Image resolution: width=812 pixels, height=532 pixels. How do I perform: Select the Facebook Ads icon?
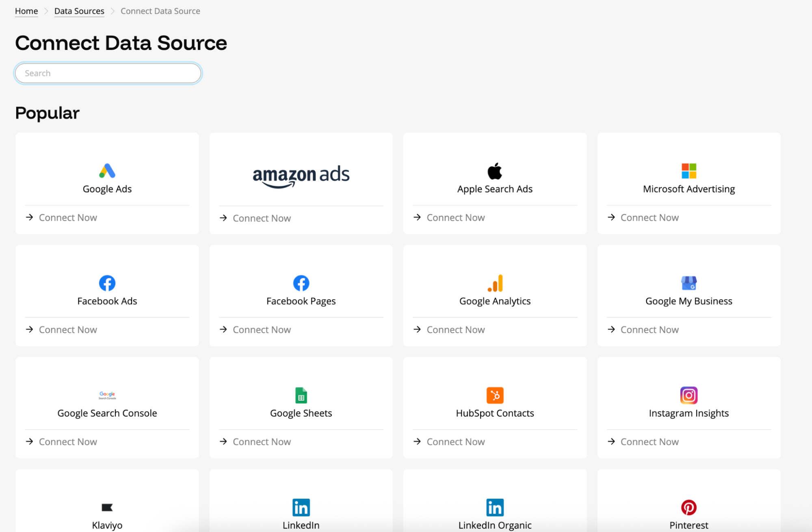107,283
